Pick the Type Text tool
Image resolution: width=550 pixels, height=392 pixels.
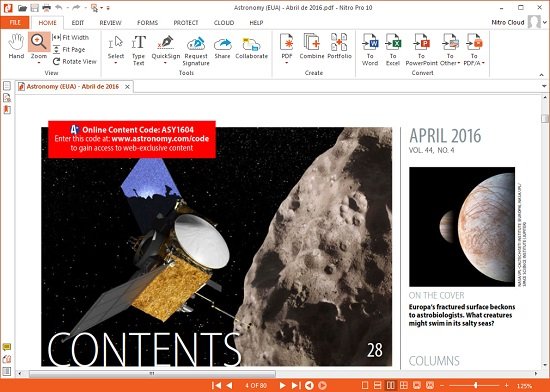139,50
